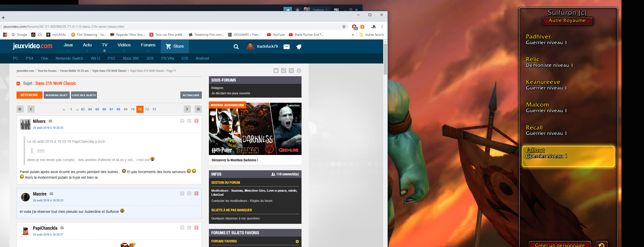Toggle the orange box beside the Sujet title
Image resolution: width=644 pixels, height=247 pixels.
tap(18, 84)
